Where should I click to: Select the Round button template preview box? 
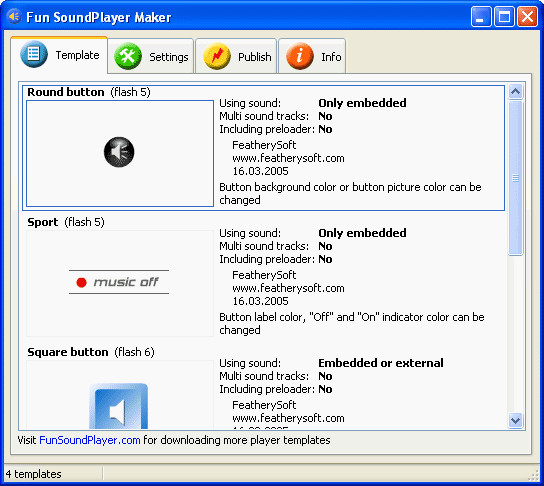coord(120,154)
